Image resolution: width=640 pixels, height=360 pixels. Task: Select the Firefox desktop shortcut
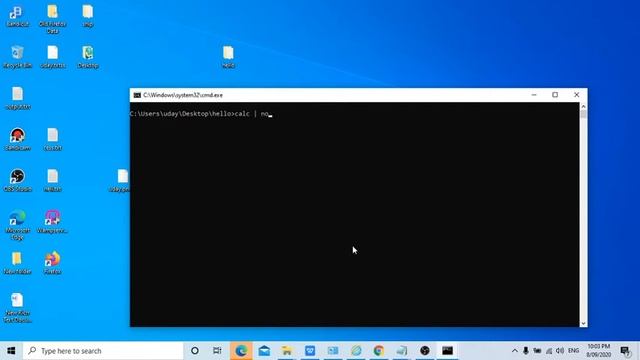coord(52,263)
